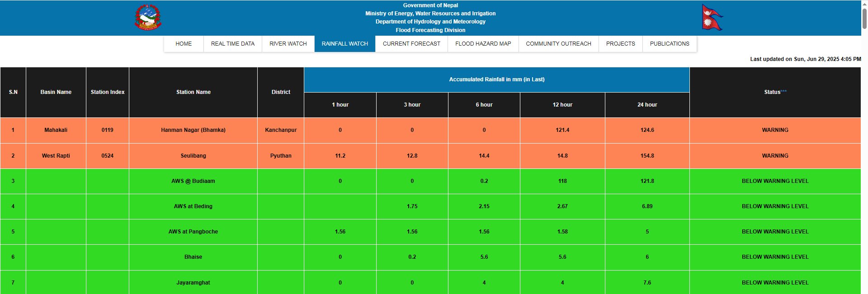Click West Rapti basin name cell
The width and height of the screenshot is (868, 294).
click(x=56, y=156)
